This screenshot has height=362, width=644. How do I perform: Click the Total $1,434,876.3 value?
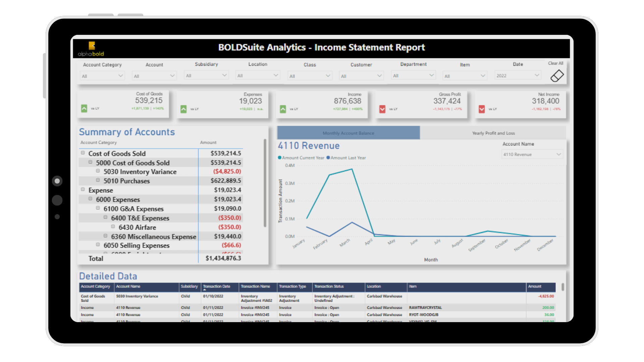[x=223, y=258]
